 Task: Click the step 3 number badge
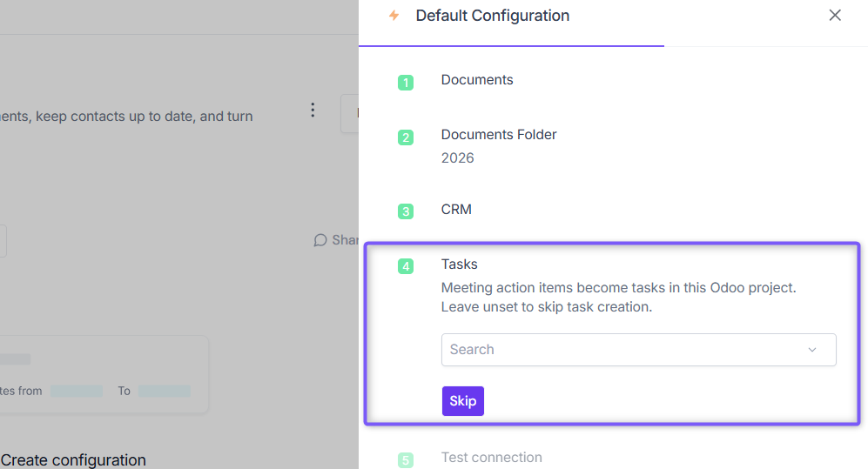click(406, 211)
